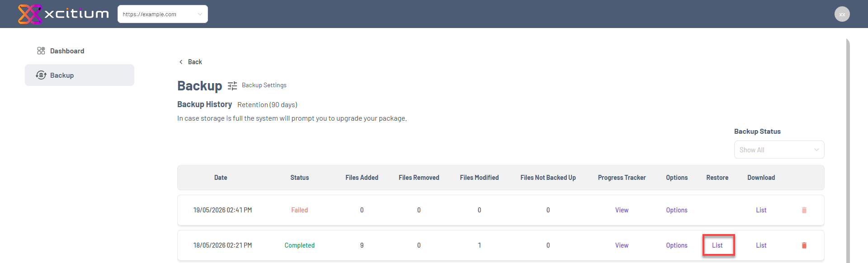This screenshot has height=263, width=868.
Task: Click the 18/05/2026 02:21 PM date cell
Action: click(x=222, y=245)
